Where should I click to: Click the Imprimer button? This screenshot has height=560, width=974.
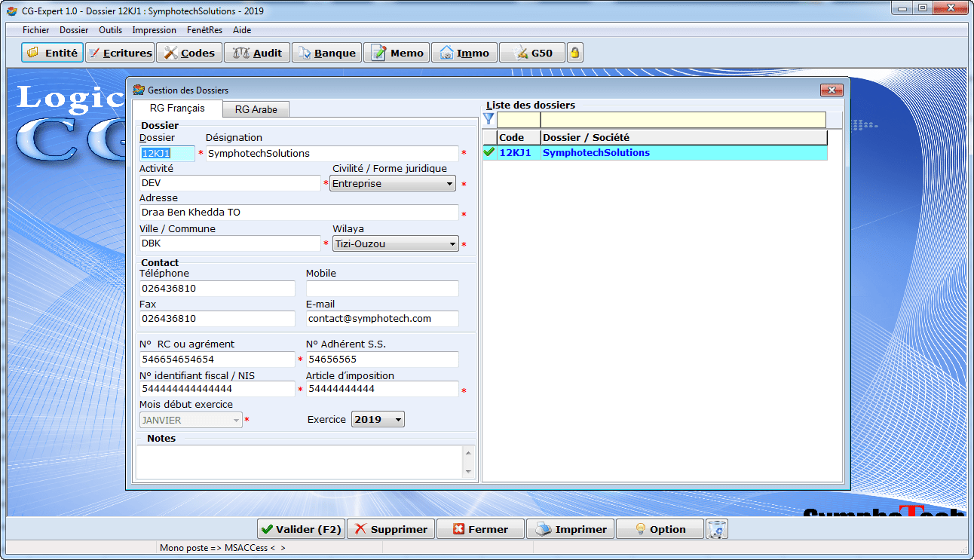click(x=570, y=529)
